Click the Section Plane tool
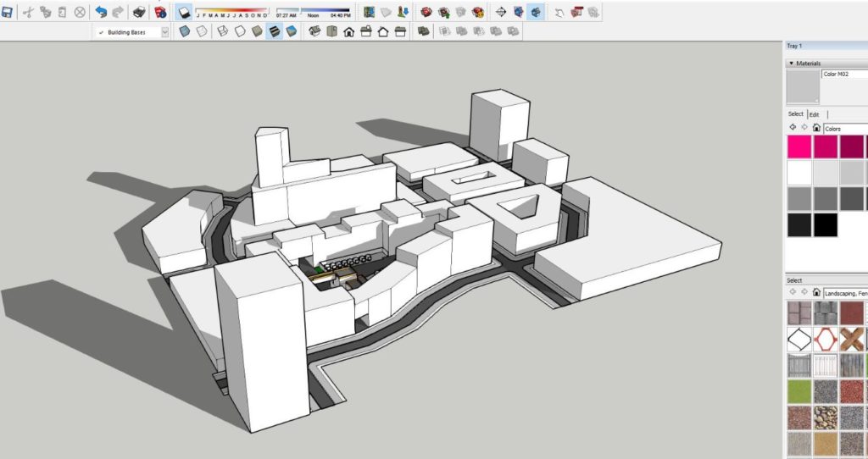This screenshot has height=459, width=868. 501,12
